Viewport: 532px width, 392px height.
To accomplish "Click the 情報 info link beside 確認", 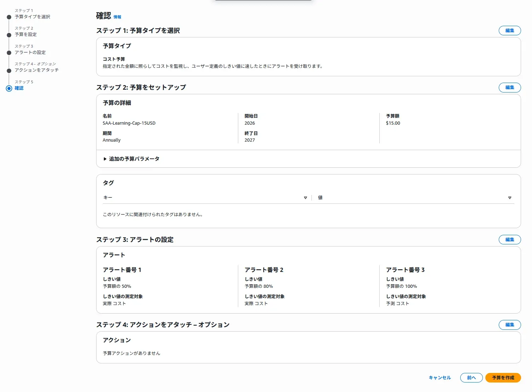I will (x=117, y=17).
